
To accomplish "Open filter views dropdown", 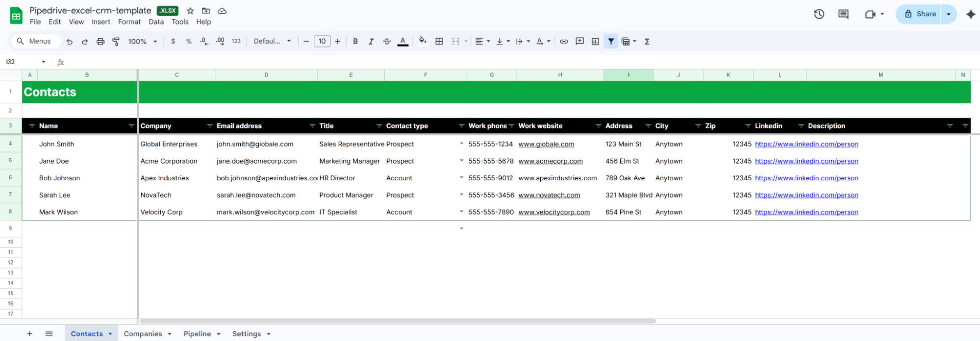I will pyautogui.click(x=629, y=42).
